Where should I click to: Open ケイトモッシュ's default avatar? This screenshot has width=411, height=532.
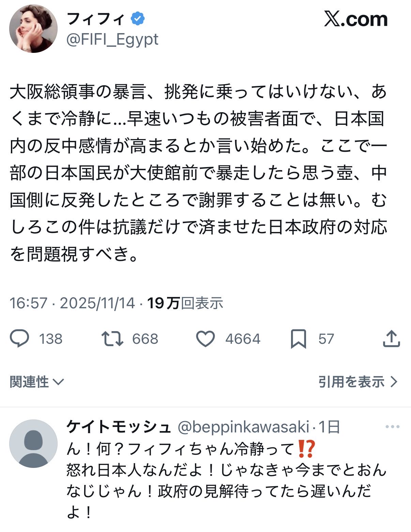[x=33, y=443]
